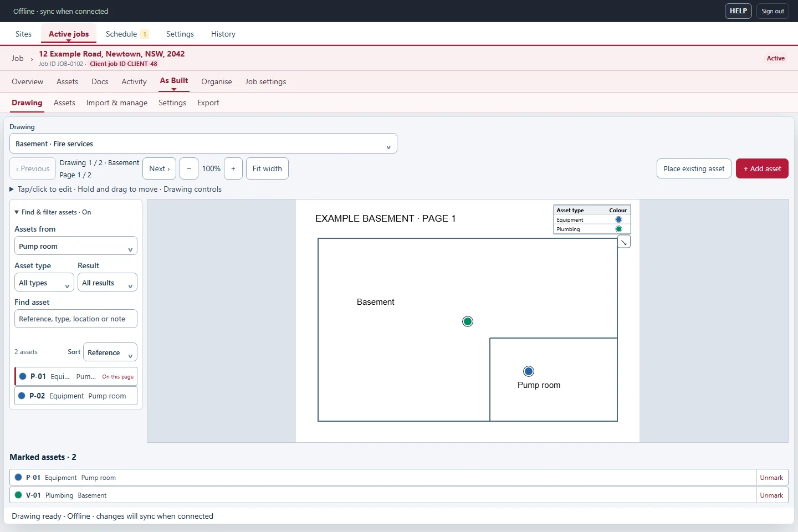This screenshot has width=798, height=532.
Task: Click the 100% zoom level text
Action: pyautogui.click(x=211, y=168)
